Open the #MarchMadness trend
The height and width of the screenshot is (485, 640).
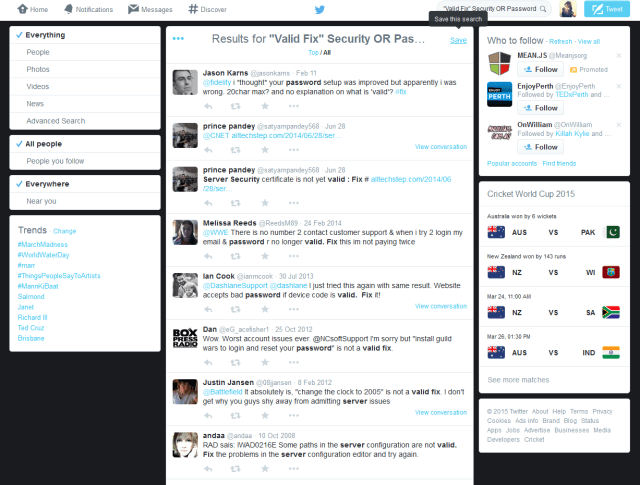pyautogui.click(x=42, y=245)
